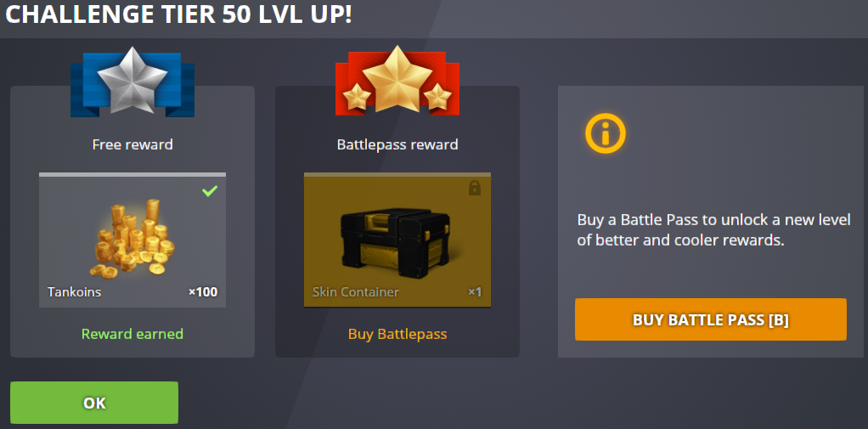Viewport: 868px width, 429px height.
Task: Click the Buy a Battle Pass description text
Action: click(713, 230)
